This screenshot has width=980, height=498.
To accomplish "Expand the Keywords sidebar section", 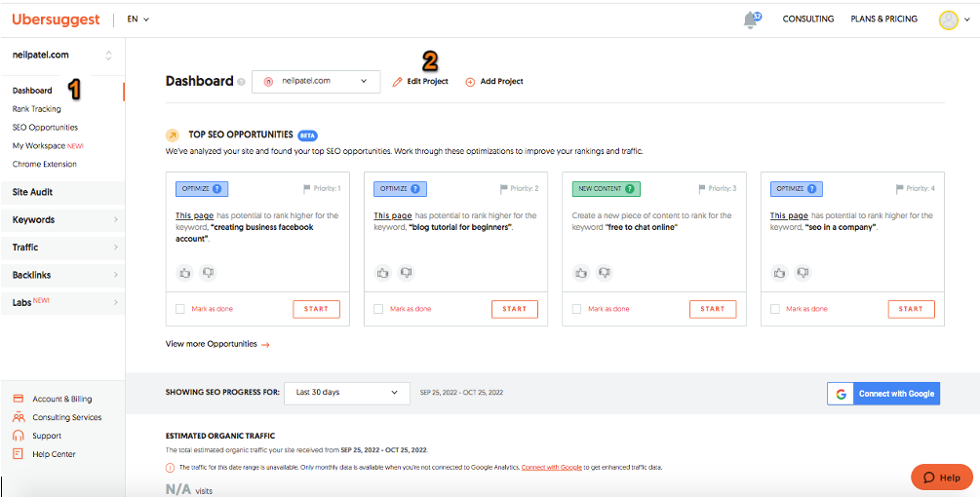I will click(62, 220).
